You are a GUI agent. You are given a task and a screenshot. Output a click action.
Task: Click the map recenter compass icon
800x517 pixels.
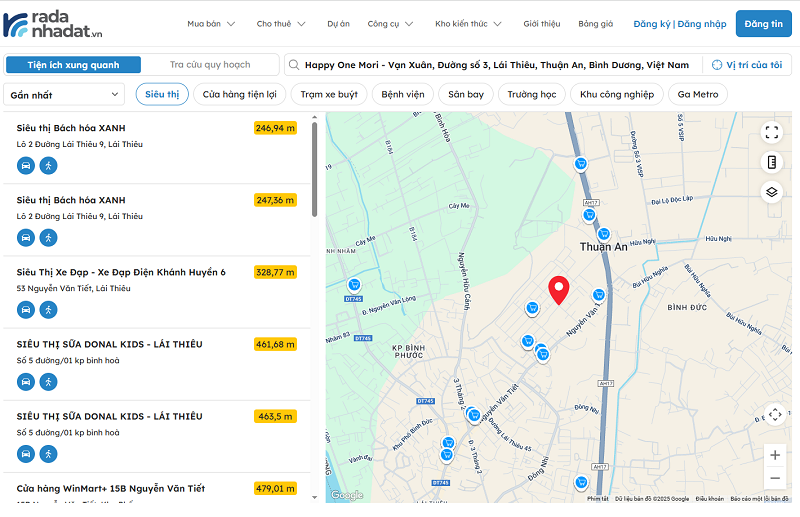click(774, 415)
